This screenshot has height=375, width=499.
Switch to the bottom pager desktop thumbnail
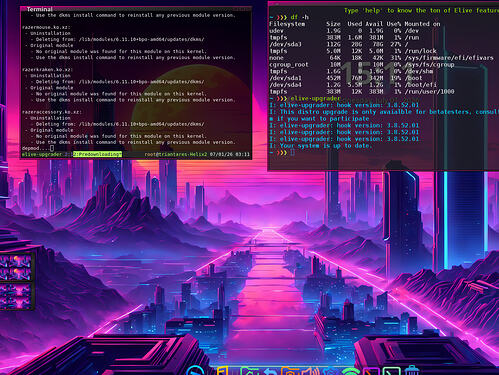tap(16, 302)
